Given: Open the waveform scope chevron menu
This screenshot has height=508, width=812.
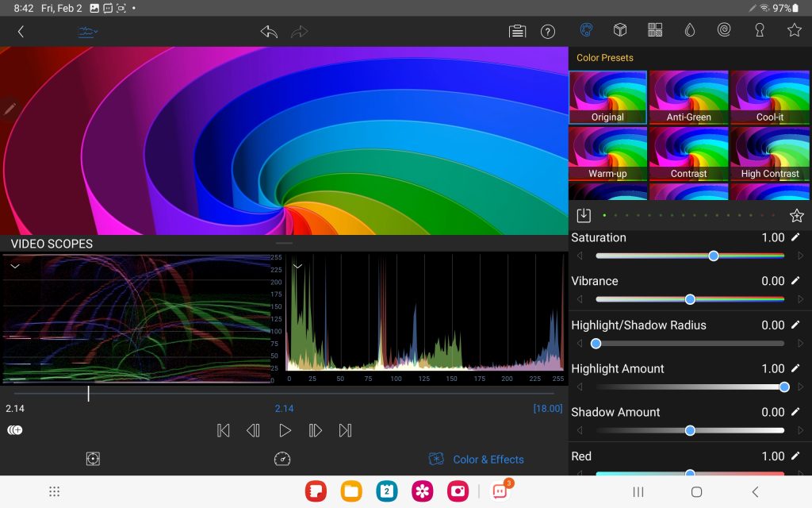Looking at the screenshot, I should 14,266.
